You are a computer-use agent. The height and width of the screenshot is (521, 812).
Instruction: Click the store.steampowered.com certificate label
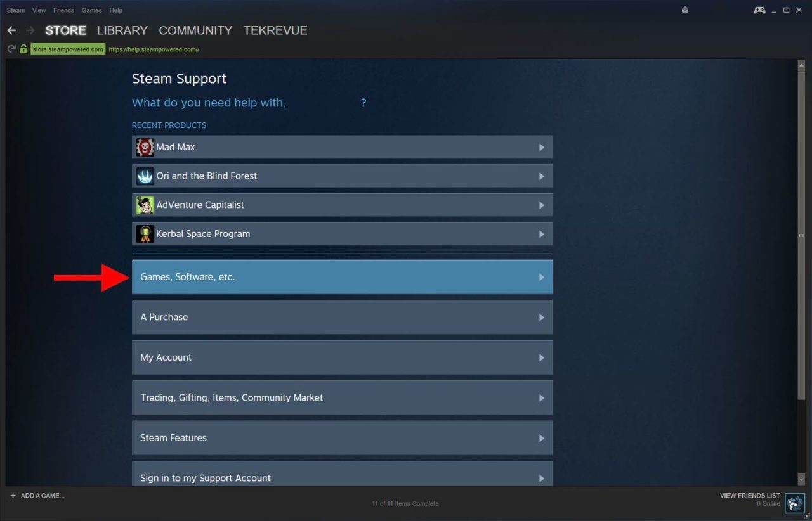[x=68, y=49]
